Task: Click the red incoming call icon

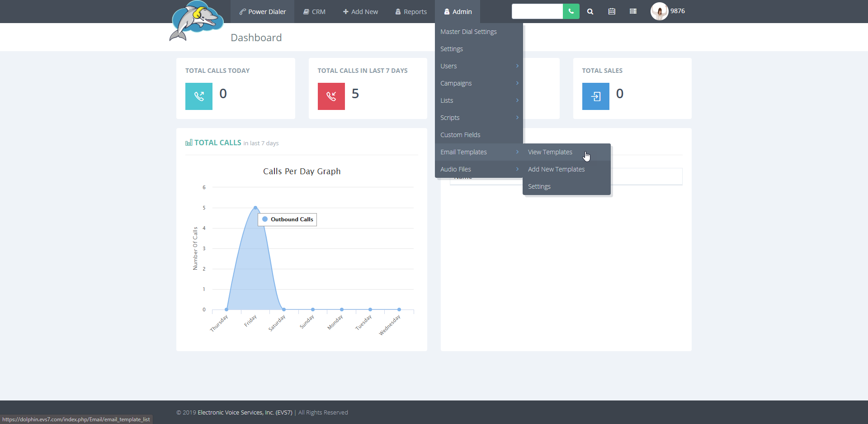Action: [331, 96]
